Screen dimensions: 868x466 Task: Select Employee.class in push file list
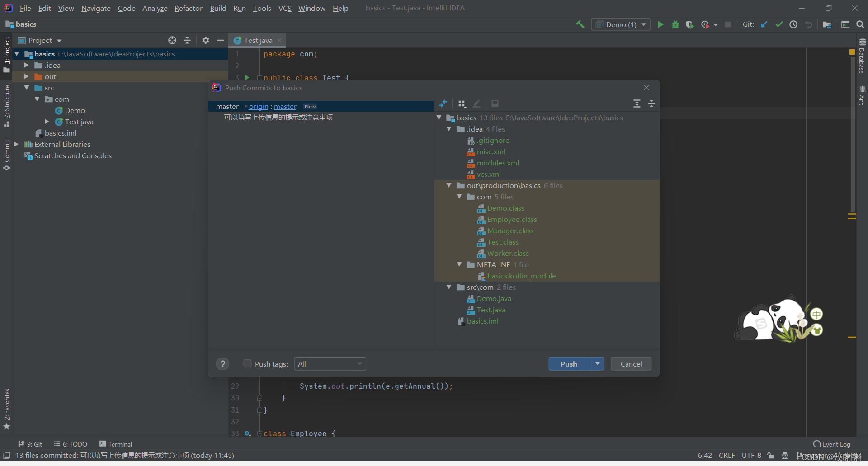(512, 220)
